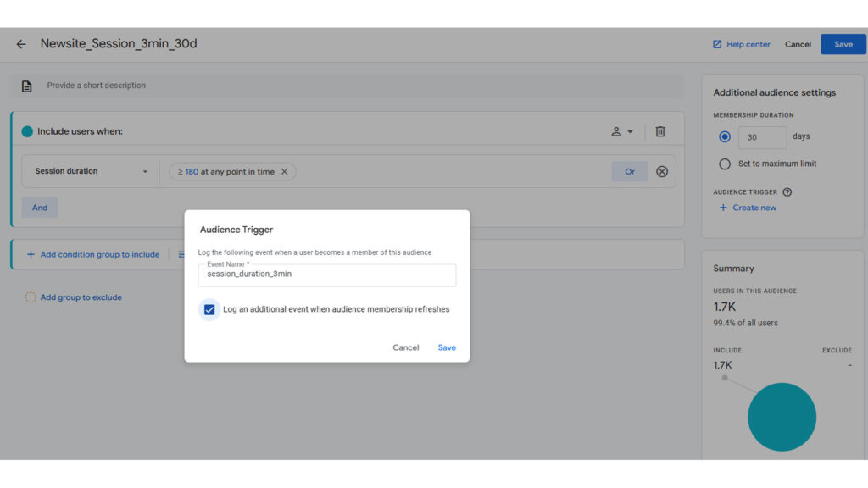Click the back arrow icon
This screenshot has width=868, height=488.
pos(21,44)
